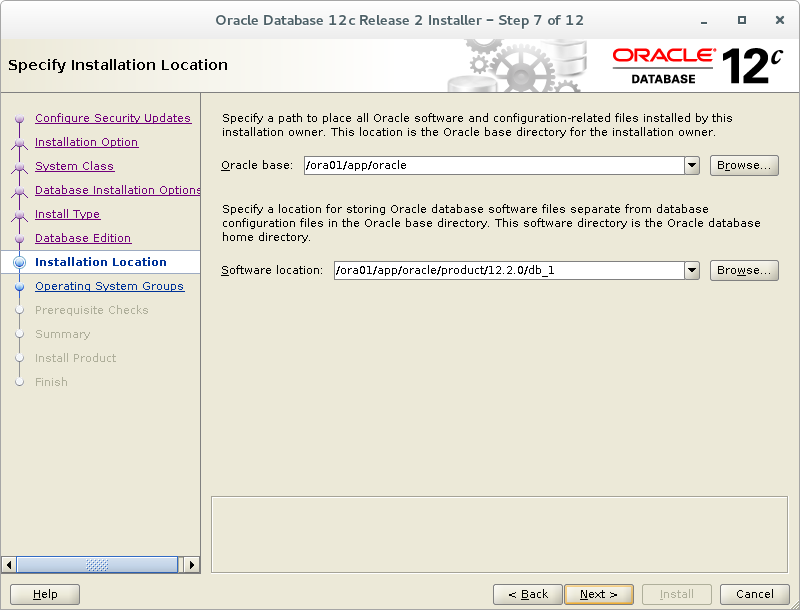Go back to the previous step

(x=528, y=594)
